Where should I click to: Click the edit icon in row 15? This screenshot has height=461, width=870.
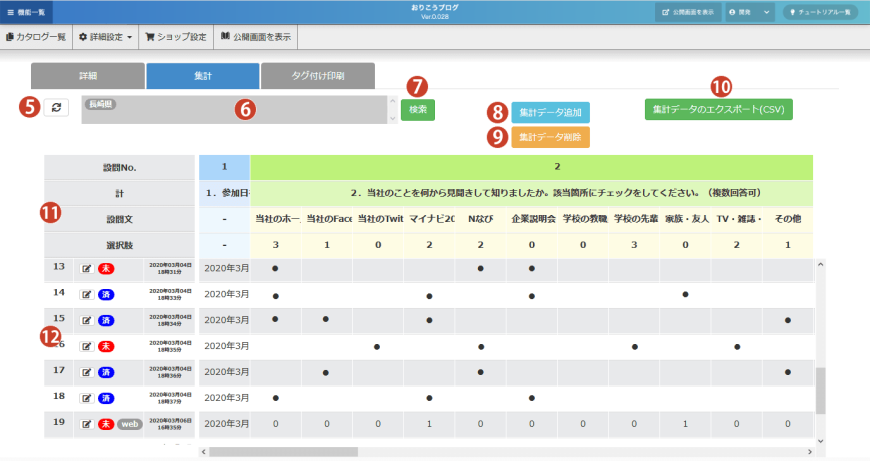[x=86, y=319]
